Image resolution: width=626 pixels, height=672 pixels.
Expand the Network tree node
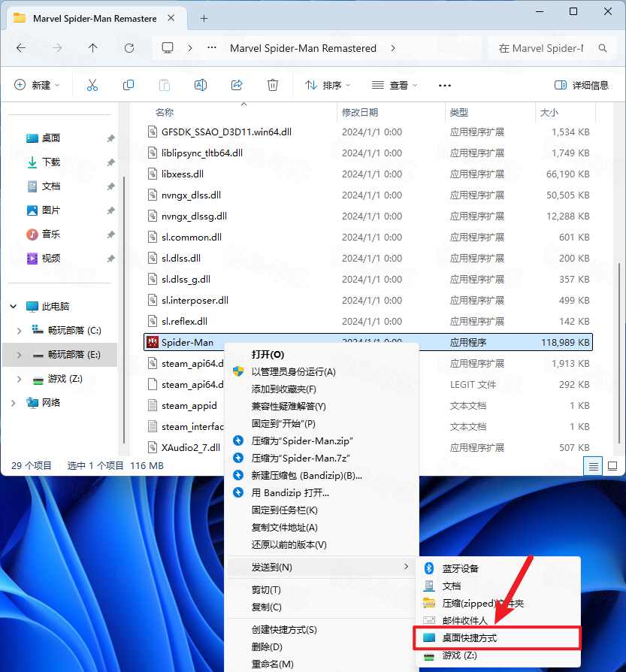14,402
